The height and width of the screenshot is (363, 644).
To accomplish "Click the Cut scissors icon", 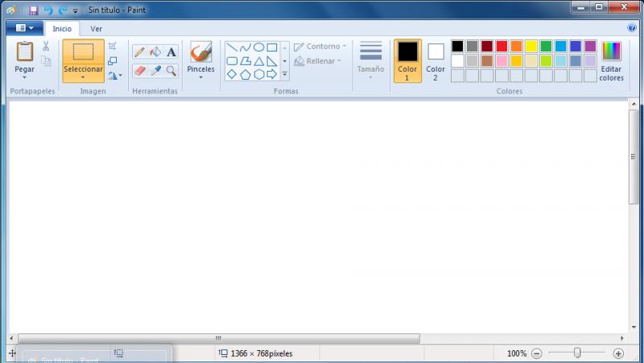I will 46,46.
